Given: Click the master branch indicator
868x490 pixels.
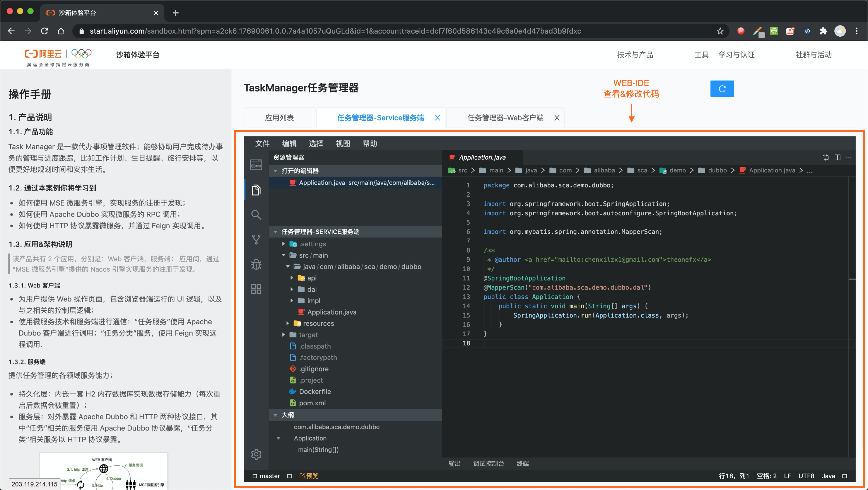Looking at the screenshot, I should [269, 476].
